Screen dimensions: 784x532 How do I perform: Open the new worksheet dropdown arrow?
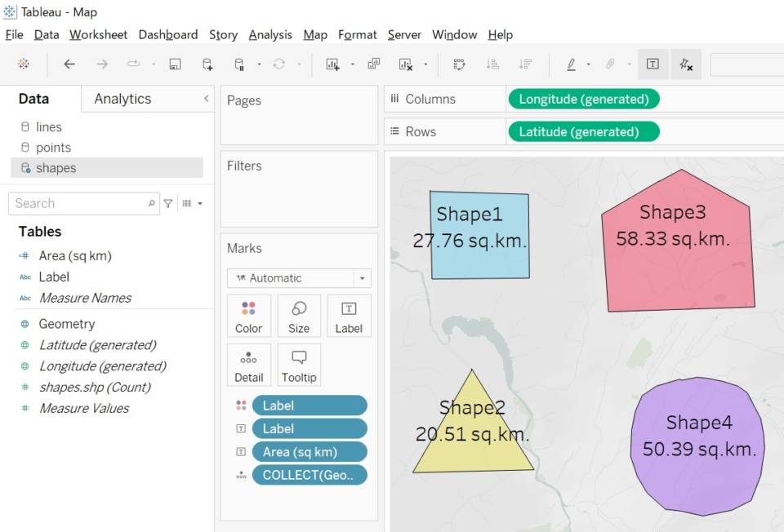tap(353, 64)
